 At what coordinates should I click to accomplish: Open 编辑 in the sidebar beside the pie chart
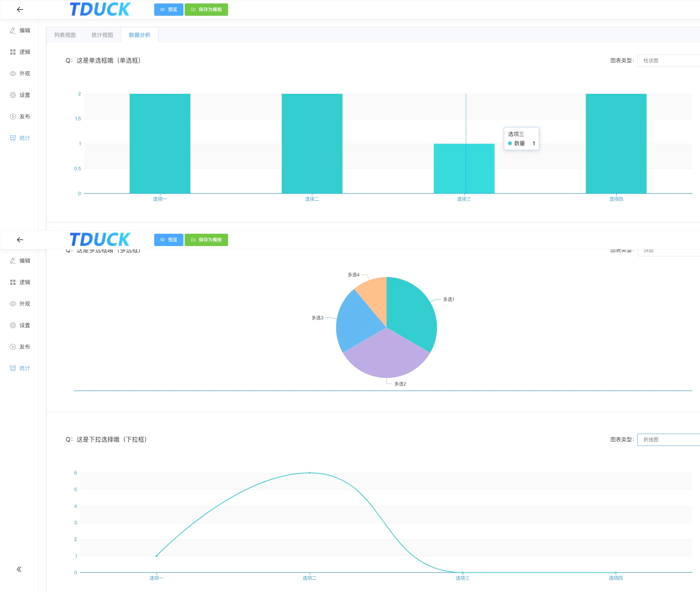point(20,261)
